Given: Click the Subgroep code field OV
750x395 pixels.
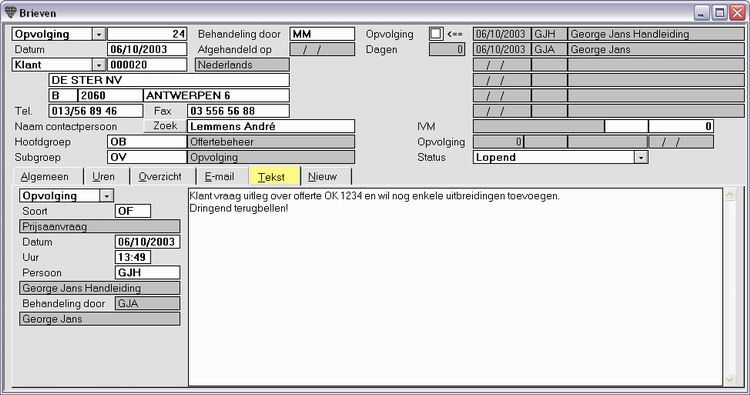Looking at the screenshot, I should (x=147, y=157).
